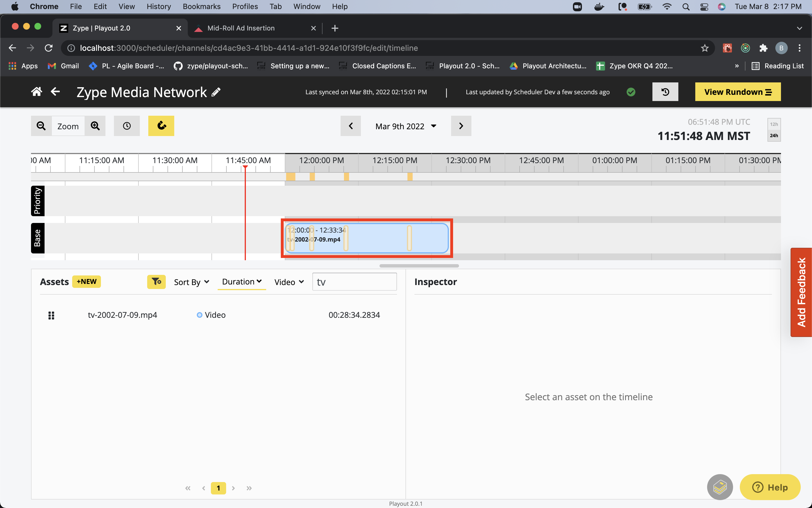Click the red playhead marker
This screenshot has height=508, width=812.
click(x=245, y=168)
